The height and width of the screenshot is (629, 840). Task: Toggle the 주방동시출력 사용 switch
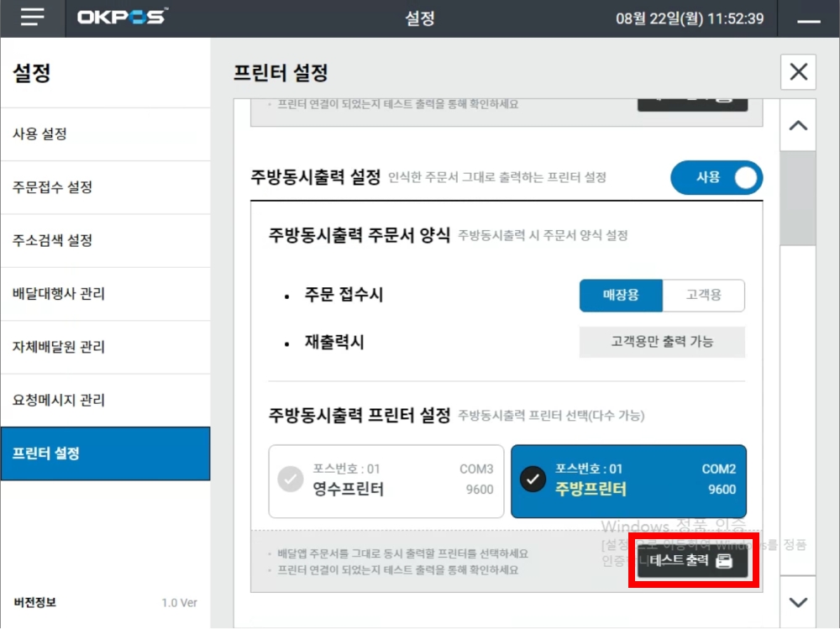click(x=717, y=178)
